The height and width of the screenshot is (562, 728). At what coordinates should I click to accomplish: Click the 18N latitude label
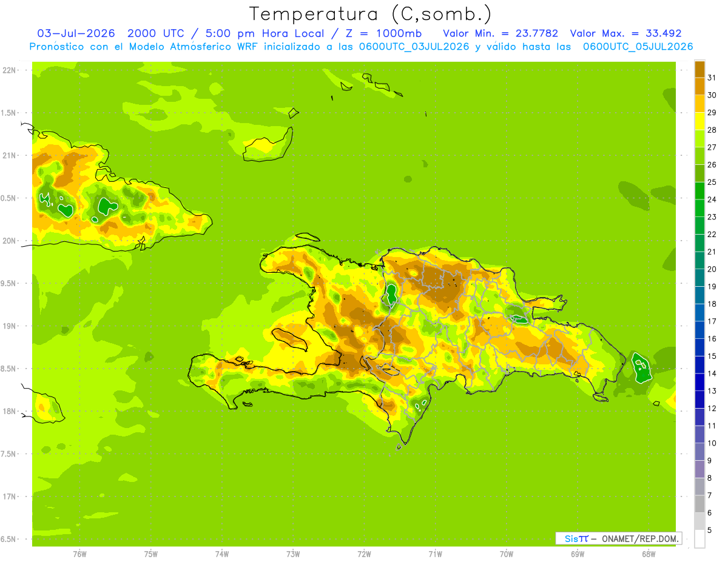[10, 411]
